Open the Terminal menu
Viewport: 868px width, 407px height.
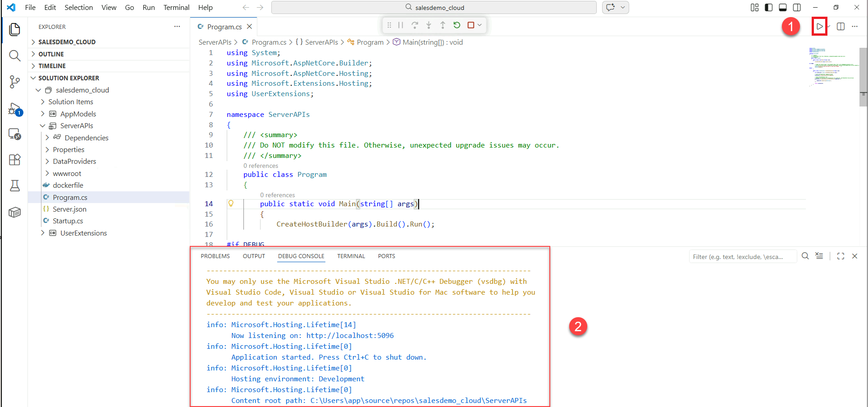pyautogui.click(x=176, y=8)
